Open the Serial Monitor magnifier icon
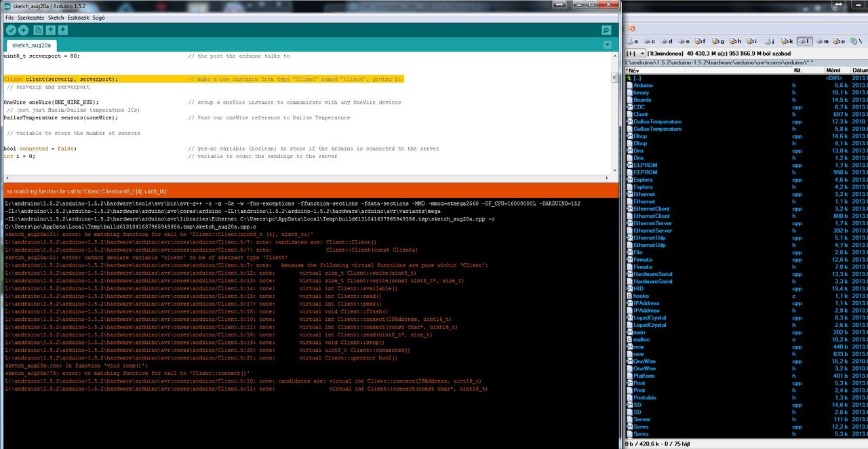Screen dimensions: 868x449 tap(606, 30)
